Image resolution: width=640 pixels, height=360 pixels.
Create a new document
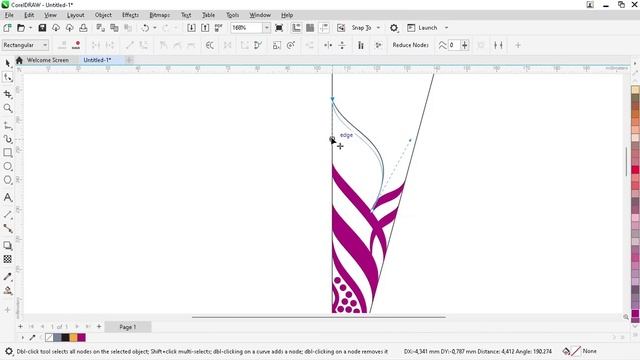[7, 28]
